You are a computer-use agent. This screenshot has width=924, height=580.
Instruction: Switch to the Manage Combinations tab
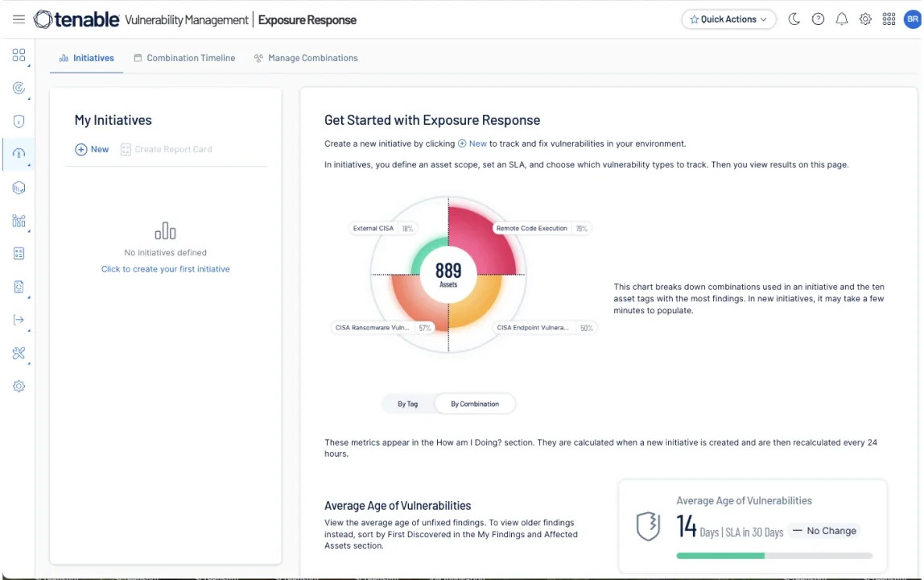coord(306,58)
